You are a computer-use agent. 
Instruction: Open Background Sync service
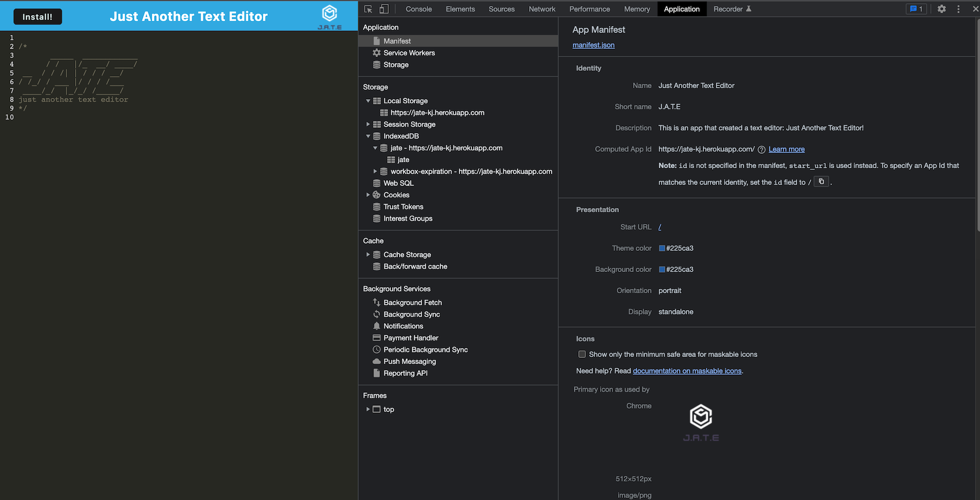pyautogui.click(x=411, y=314)
